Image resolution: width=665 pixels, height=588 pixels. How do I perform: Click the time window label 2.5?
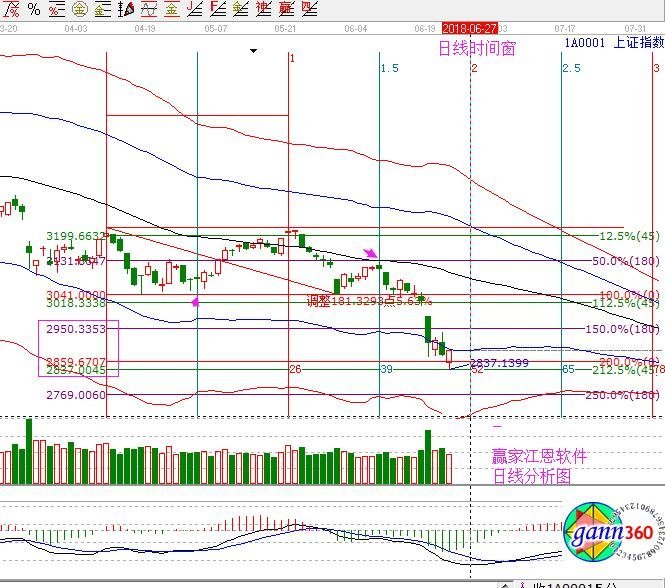pyautogui.click(x=571, y=68)
